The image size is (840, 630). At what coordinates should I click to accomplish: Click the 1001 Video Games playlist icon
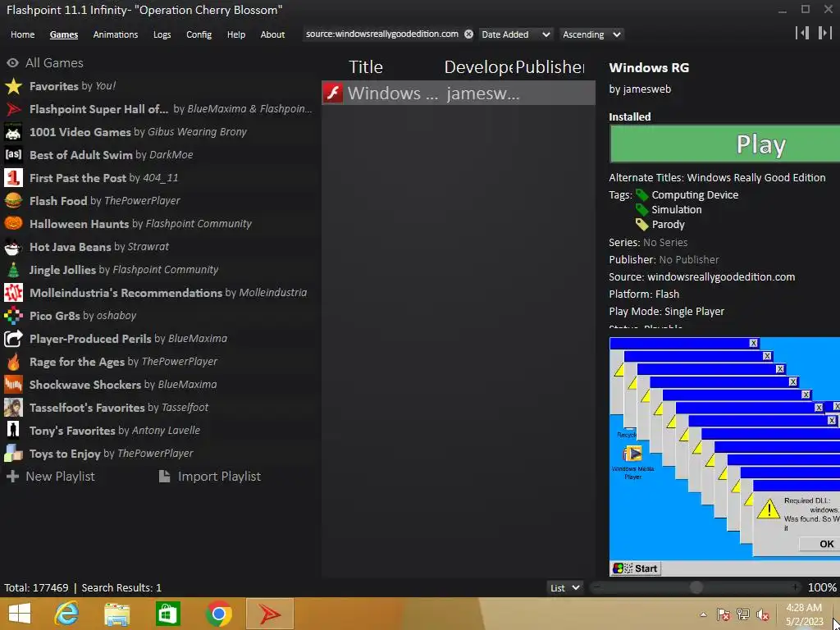click(13, 132)
